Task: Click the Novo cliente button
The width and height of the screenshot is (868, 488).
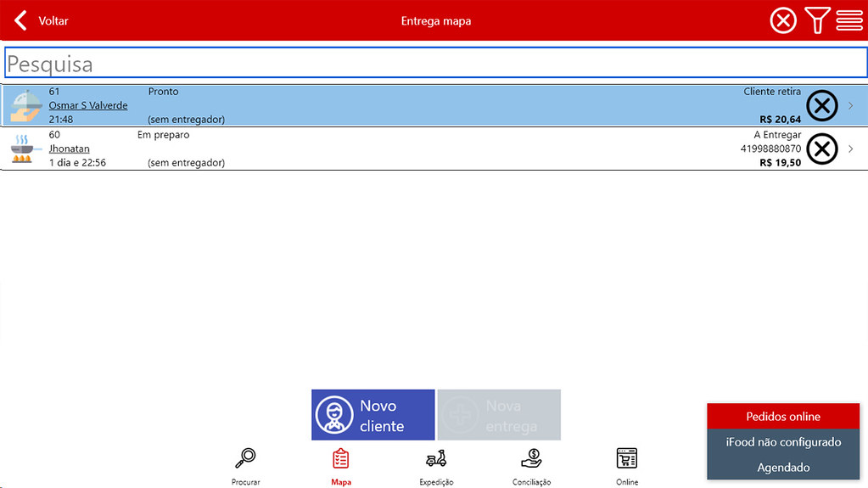Action: (372, 415)
